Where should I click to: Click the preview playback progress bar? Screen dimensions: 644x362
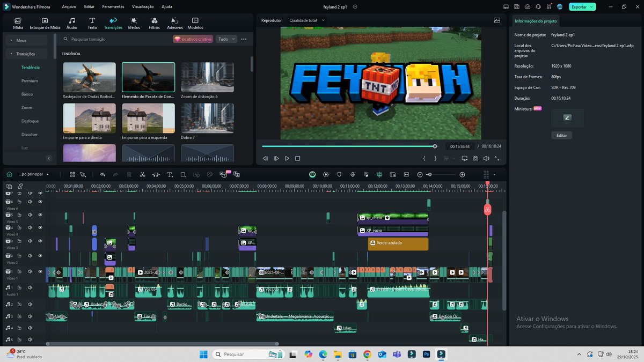point(349,146)
